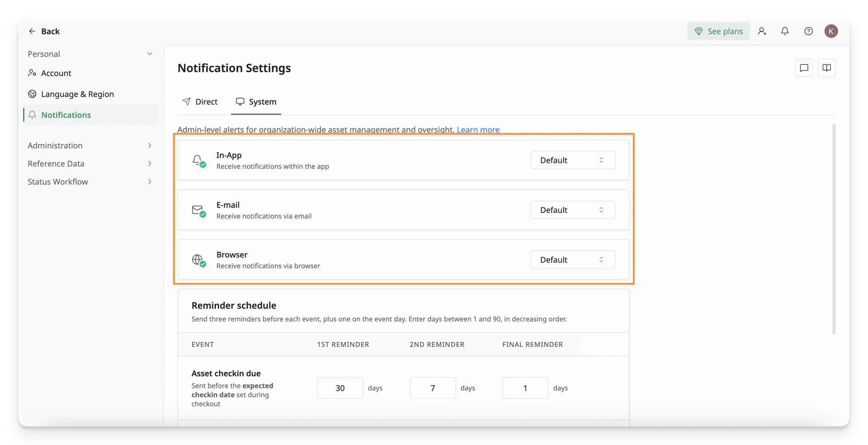This screenshot has width=868, height=445.
Task: Click the Direct tab paper plane icon
Action: click(x=186, y=101)
